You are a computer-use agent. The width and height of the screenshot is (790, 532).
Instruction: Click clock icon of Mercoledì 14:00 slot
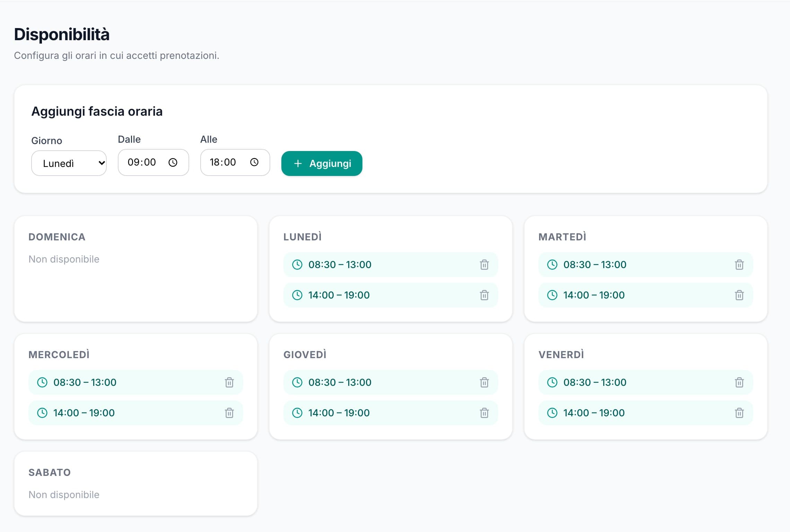click(x=42, y=413)
